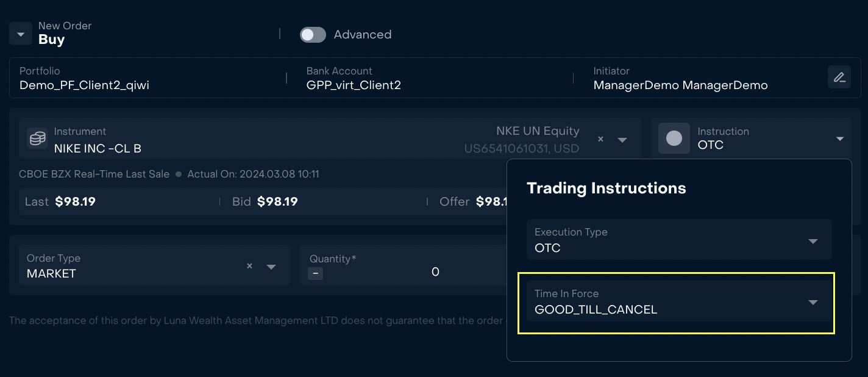The image size is (868, 377).
Task: Open the Instruction OTC dropdown
Action: click(840, 139)
